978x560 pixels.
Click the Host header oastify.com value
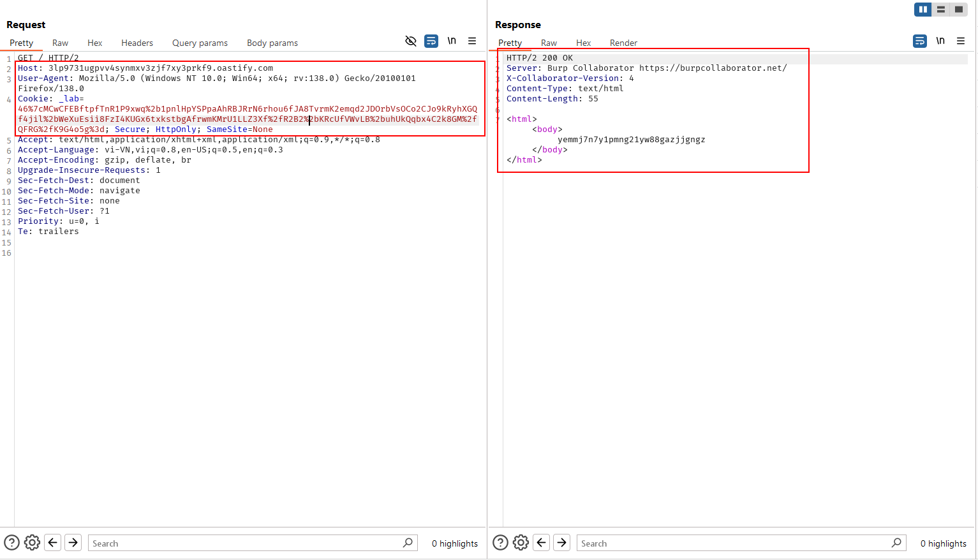[x=161, y=68]
